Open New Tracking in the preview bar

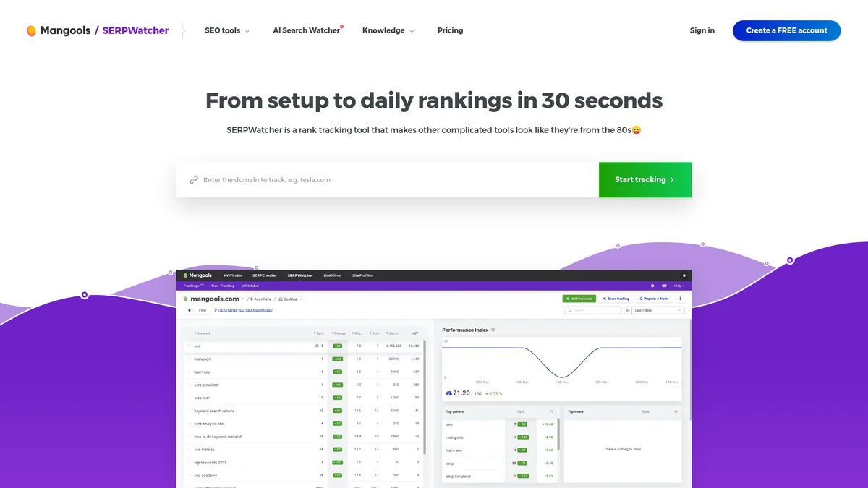[223, 286]
